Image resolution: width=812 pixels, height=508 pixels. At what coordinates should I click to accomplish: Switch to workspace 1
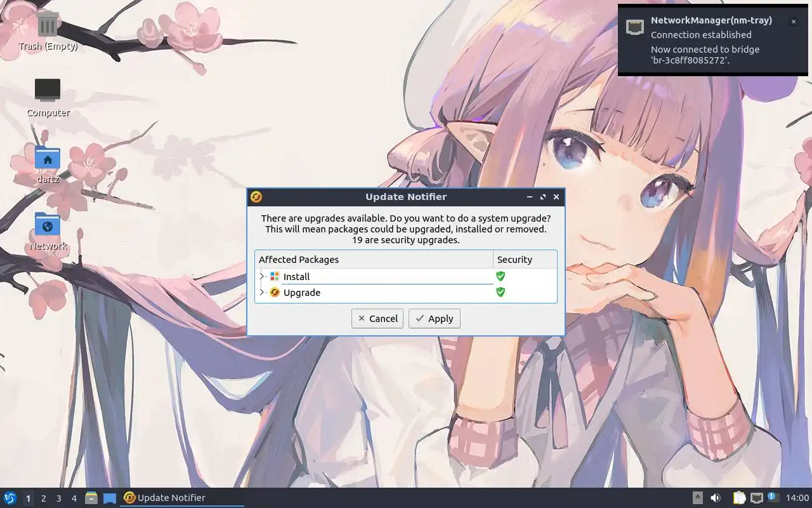[x=28, y=498]
